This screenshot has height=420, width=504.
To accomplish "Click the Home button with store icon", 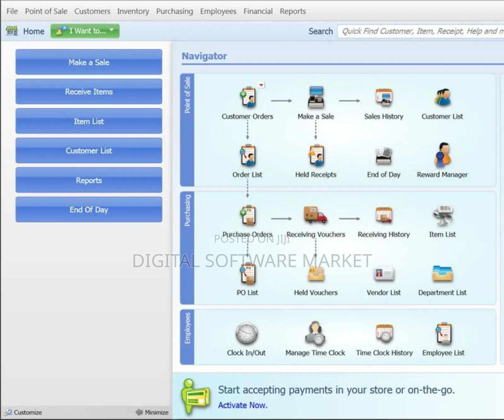I will coord(25,31).
